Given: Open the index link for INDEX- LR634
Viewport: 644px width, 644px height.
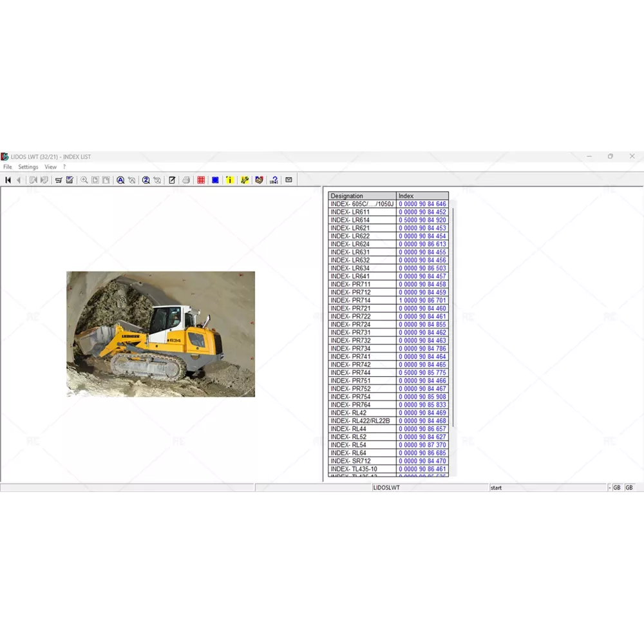Looking at the screenshot, I should click(422, 269).
